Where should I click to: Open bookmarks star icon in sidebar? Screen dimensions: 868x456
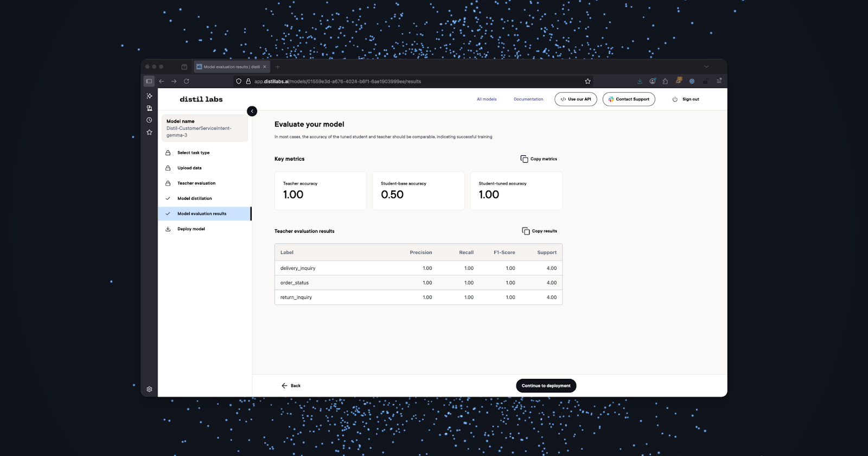pos(149,132)
